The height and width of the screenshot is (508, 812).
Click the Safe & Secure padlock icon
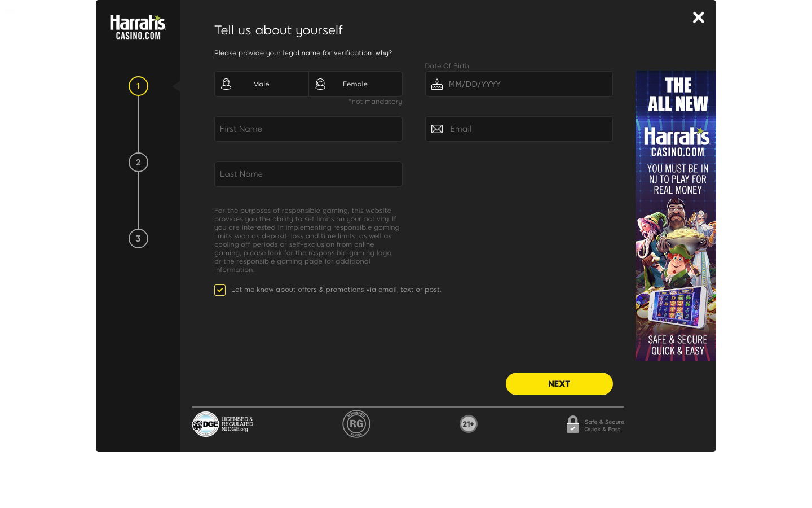pyautogui.click(x=573, y=424)
